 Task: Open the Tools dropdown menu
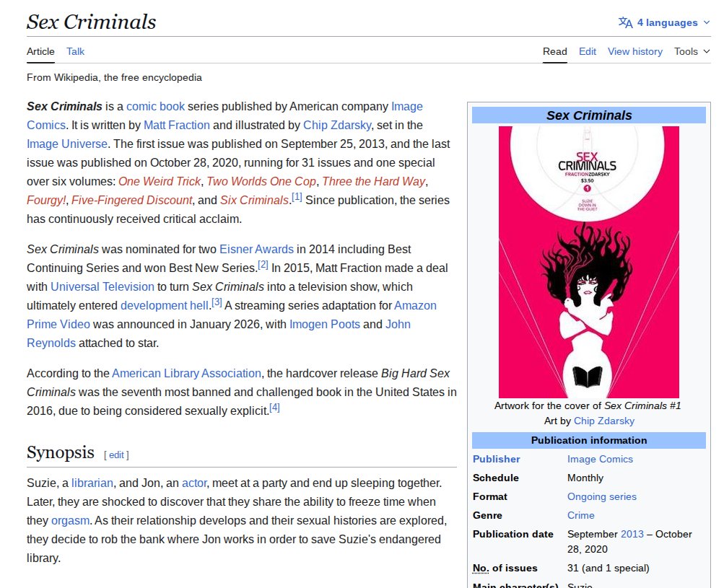tap(692, 51)
